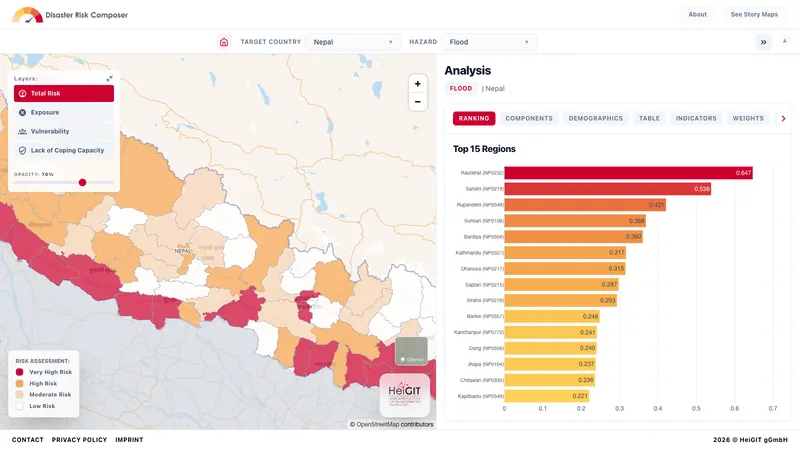The image size is (800, 450).
Task: Open the Imprint link
Action: (x=129, y=440)
